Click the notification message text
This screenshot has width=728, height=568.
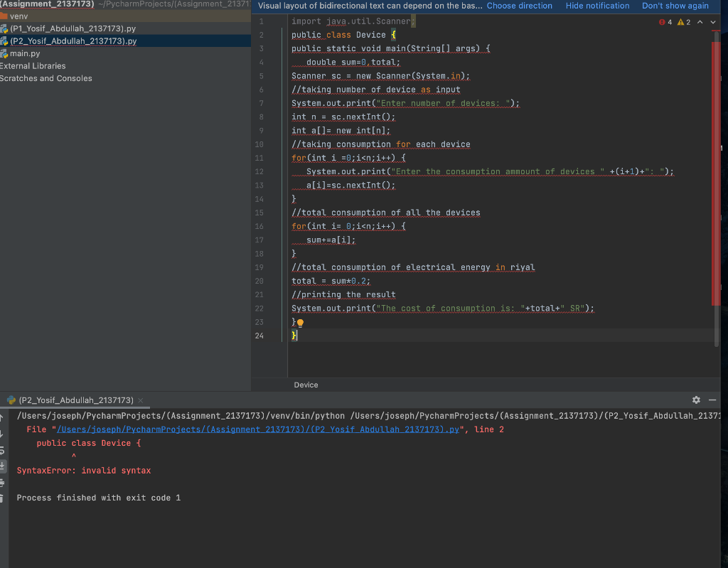point(370,6)
